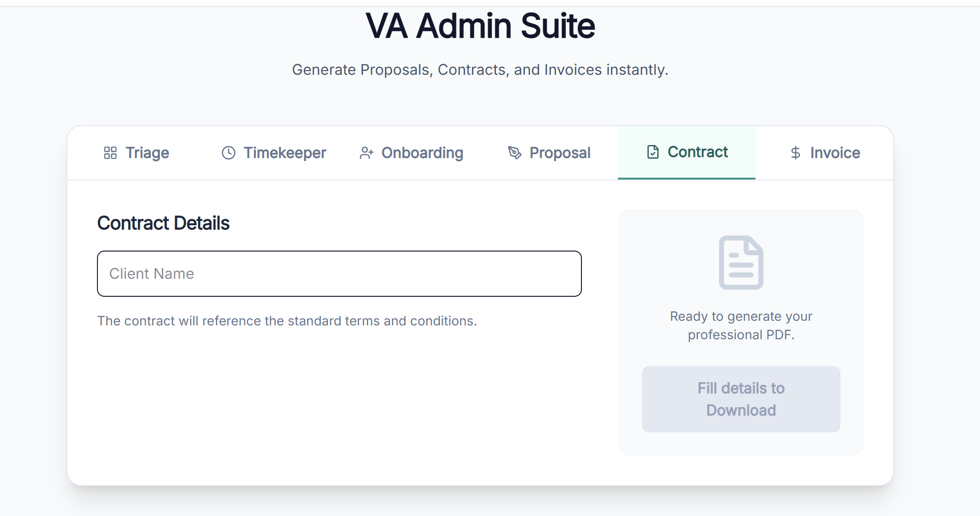Click the Timekeeper clock icon
Screen dimensions: 980x516
(229, 153)
